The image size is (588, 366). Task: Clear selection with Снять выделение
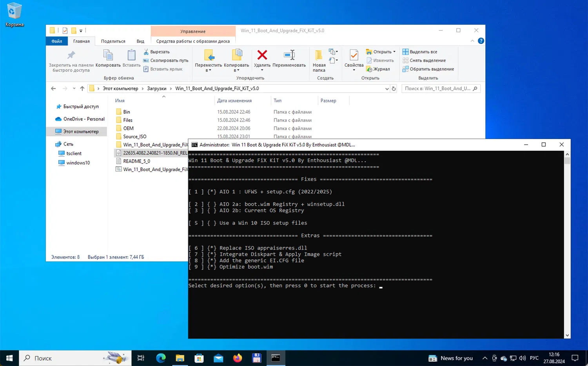pyautogui.click(x=424, y=60)
